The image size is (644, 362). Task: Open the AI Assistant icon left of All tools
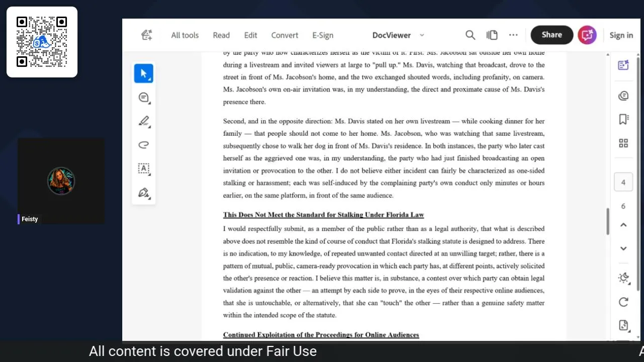(146, 35)
